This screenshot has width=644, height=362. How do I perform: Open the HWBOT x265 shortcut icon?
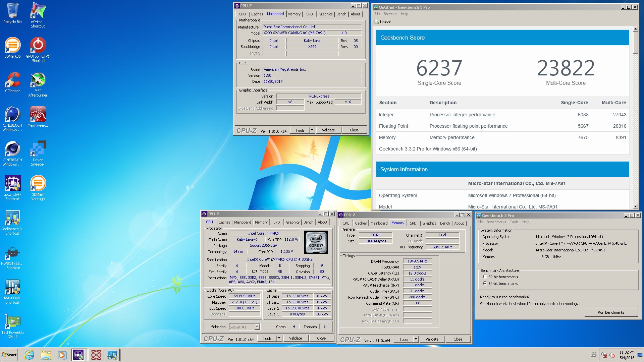12,257
